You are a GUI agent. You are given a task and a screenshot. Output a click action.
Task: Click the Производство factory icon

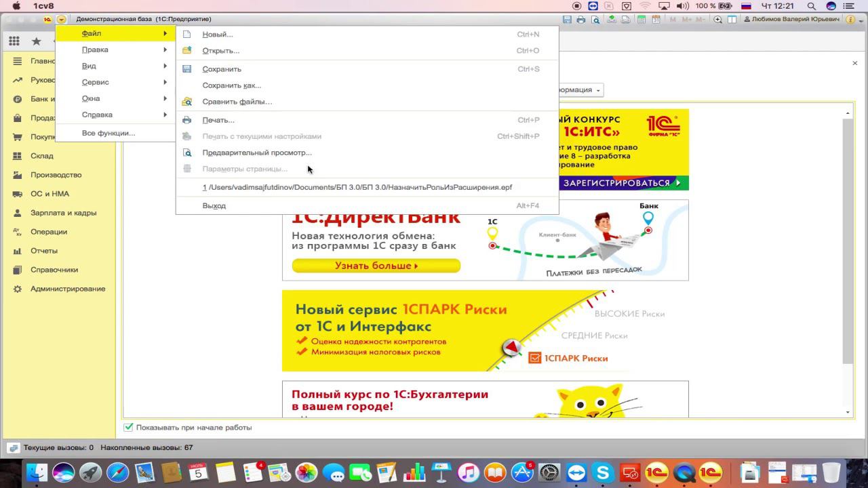pyautogui.click(x=17, y=175)
